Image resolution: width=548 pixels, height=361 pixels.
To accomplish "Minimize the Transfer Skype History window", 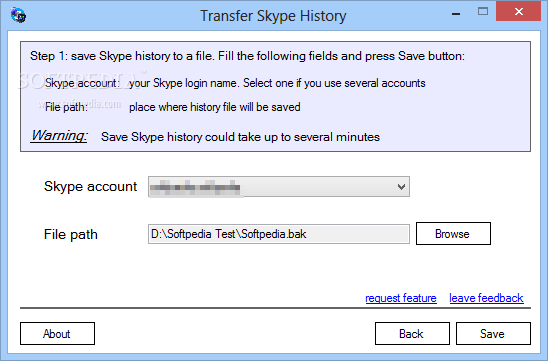I will [x=456, y=14].
